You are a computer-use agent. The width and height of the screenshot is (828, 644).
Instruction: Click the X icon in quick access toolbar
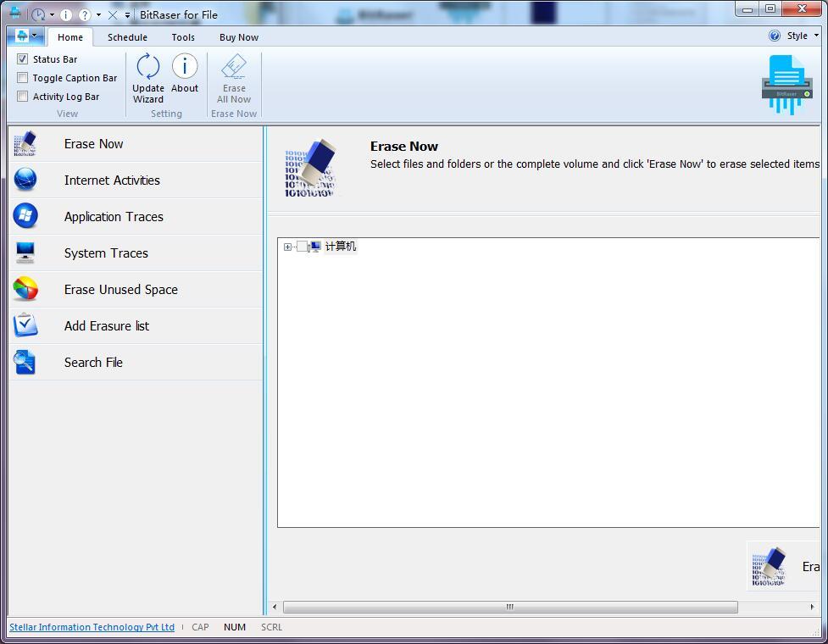click(113, 15)
